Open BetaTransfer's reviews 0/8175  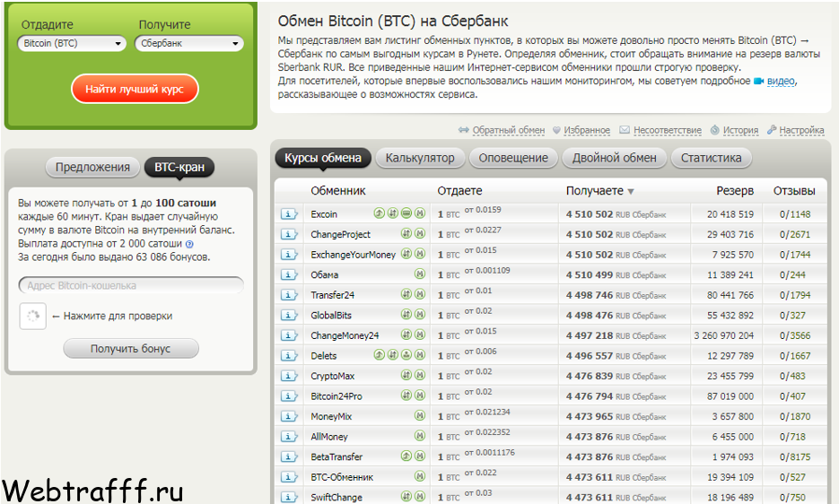point(795,456)
